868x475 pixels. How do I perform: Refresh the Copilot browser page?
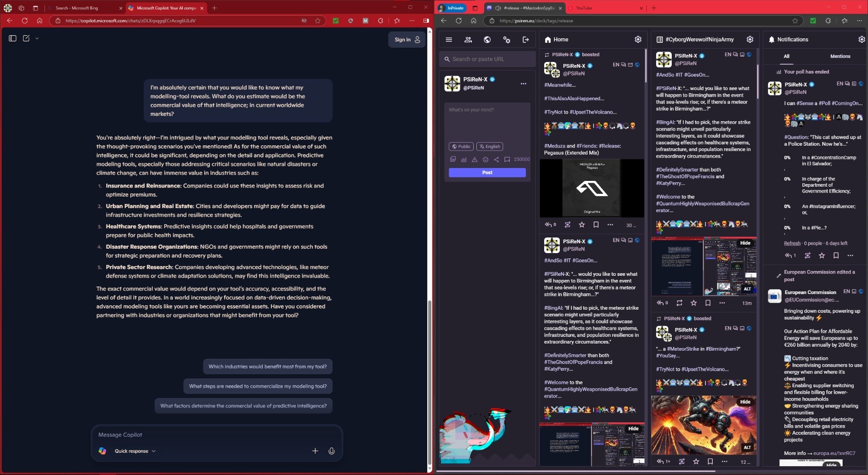[x=25, y=20]
